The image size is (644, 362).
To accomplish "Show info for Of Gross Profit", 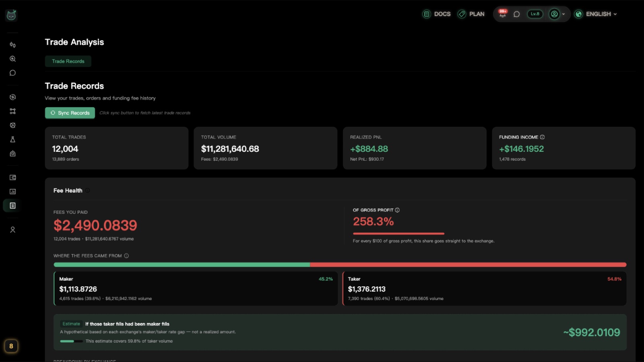I will point(397,210).
